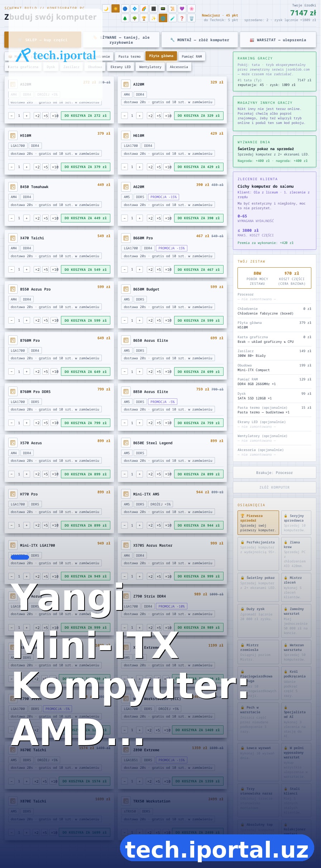
Task: Pick the blue circle theme icon
Action: tap(125, 8)
